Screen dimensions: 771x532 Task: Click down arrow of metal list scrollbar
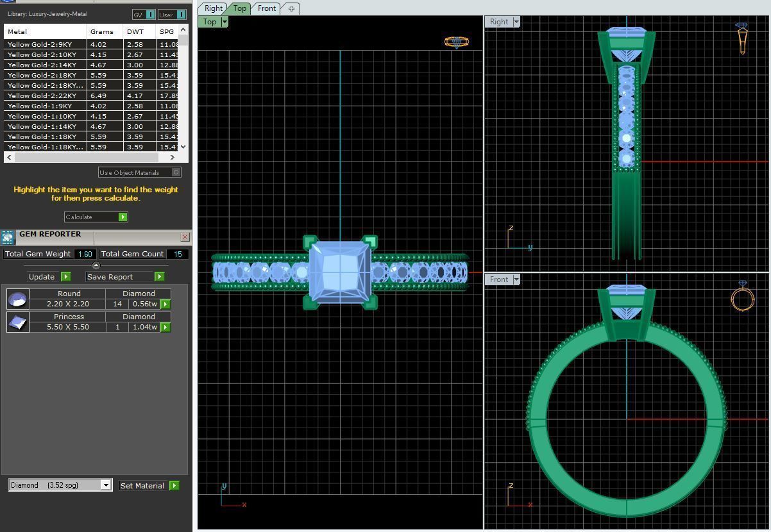[x=183, y=147]
